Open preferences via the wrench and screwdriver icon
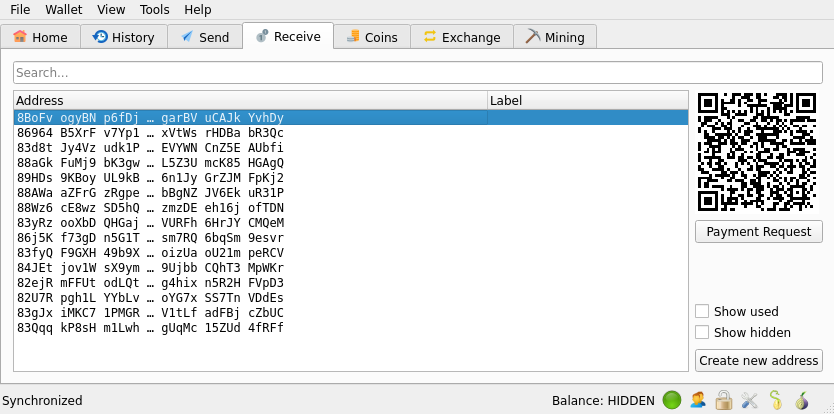This screenshot has width=834, height=414. (x=749, y=400)
